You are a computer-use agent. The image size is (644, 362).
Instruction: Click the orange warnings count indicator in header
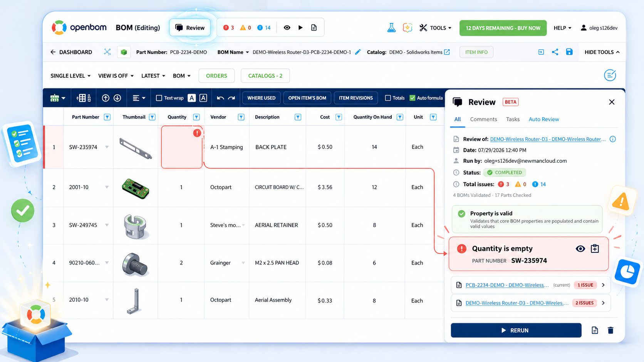coord(245,28)
